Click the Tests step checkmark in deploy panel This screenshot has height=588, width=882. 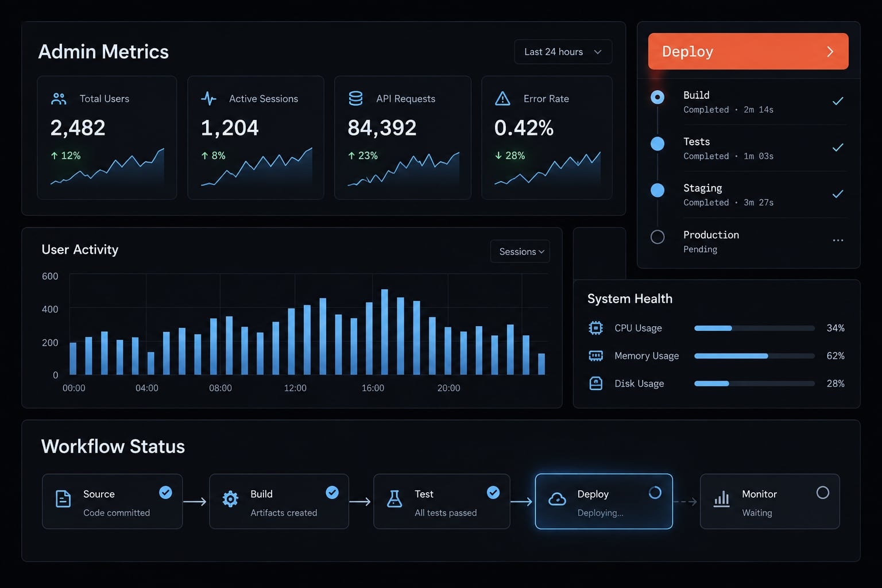pos(838,148)
